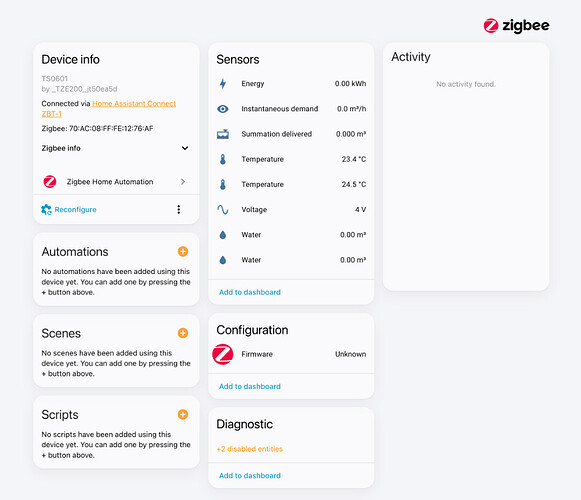Open the Energy sensor row
This screenshot has width=581, height=500.
pos(291,84)
